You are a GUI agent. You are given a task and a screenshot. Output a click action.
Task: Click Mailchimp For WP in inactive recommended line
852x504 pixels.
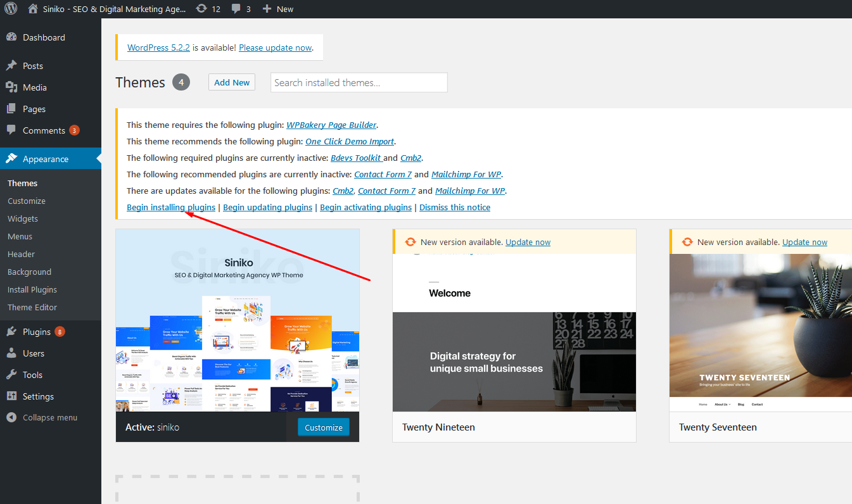point(467,174)
